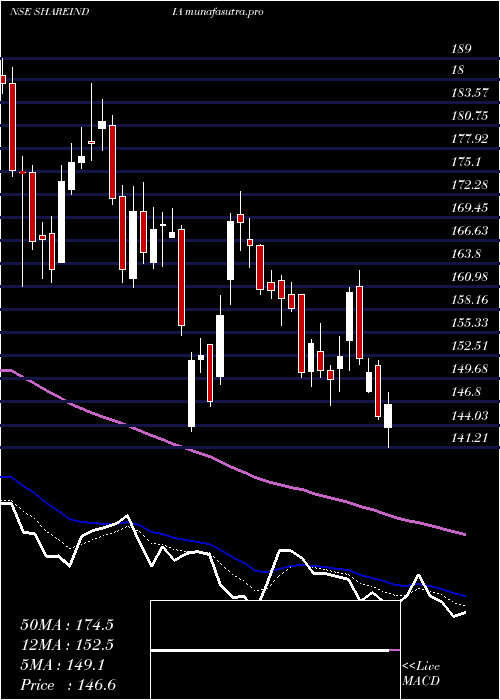Viewport: 500px width, 700px height.
Task: Select the 177.92 price axis label
Action: (x=469, y=139)
